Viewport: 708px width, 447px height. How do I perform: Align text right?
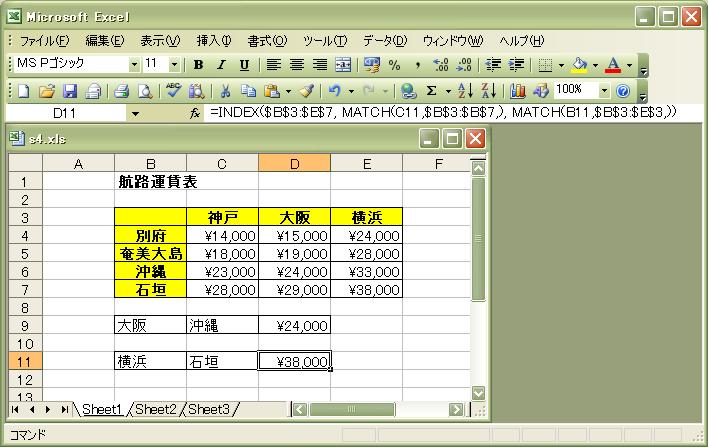point(320,65)
